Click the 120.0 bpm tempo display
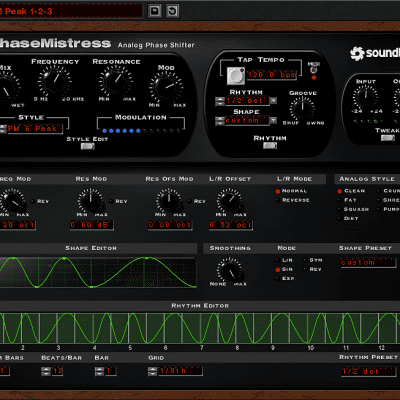Image resolution: width=400 pixels, height=400 pixels. [x=272, y=75]
